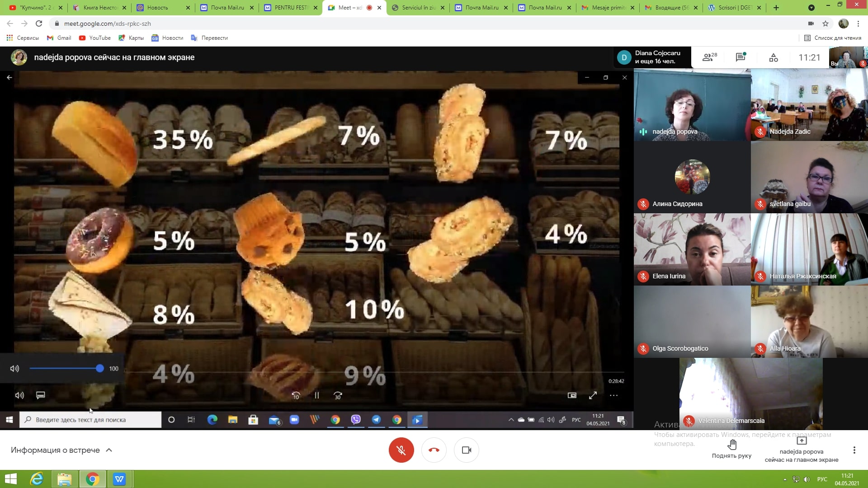Expand meeting information (Информация о встрече) chevron

(109, 450)
